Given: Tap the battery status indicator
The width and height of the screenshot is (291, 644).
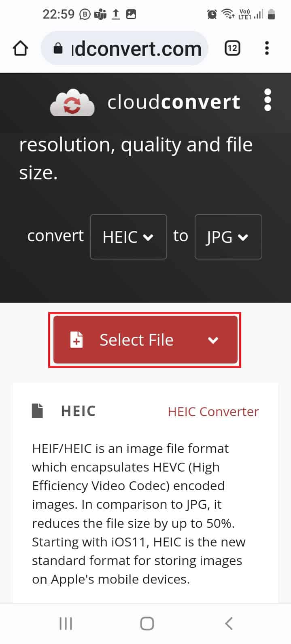Looking at the screenshot, I should (272, 14).
